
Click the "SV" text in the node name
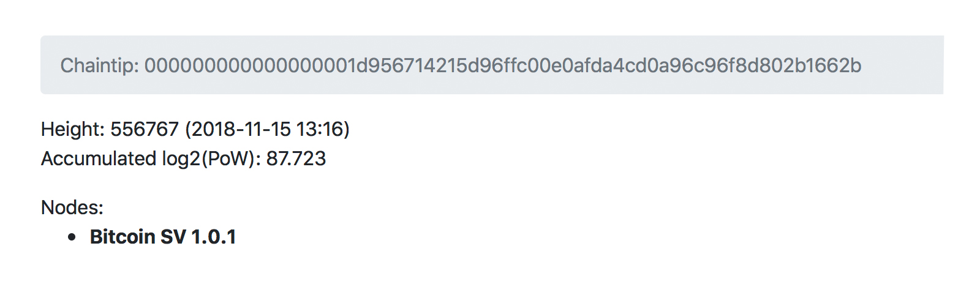[x=173, y=237]
